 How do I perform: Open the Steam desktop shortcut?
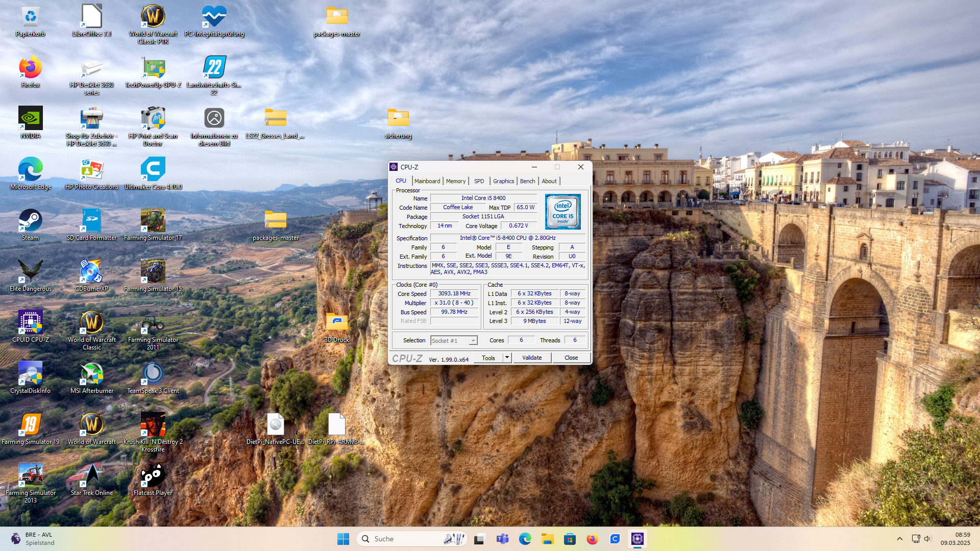(x=30, y=221)
